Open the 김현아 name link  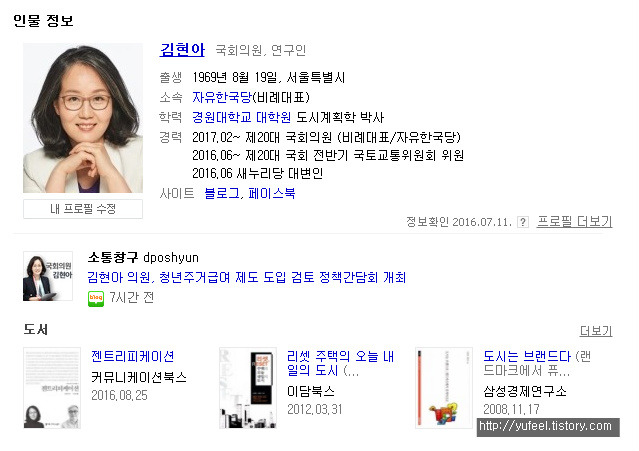(x=182, y=50)
